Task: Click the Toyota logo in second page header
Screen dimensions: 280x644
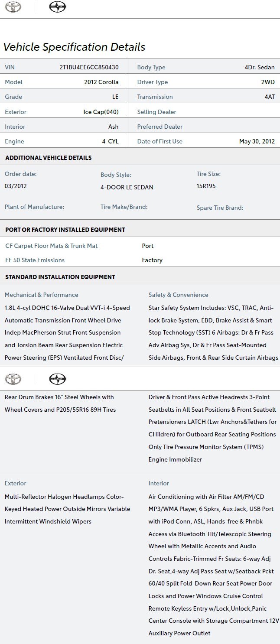Action: click(x=13, y=379)
